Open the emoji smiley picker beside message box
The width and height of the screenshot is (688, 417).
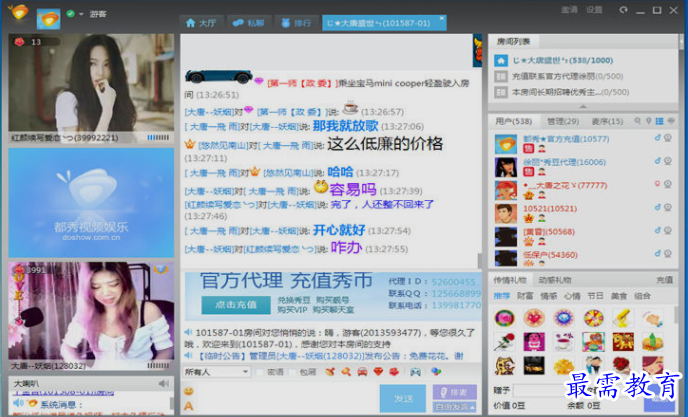(x=188, y=390)
